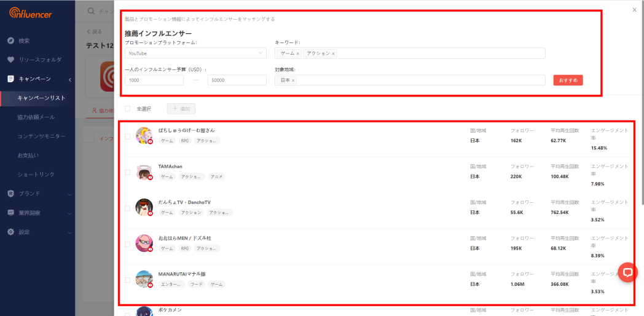Click the heart icon beside リソースフォルダ
The height and width of the screenshot is (316, 644).
pos(11,60)
